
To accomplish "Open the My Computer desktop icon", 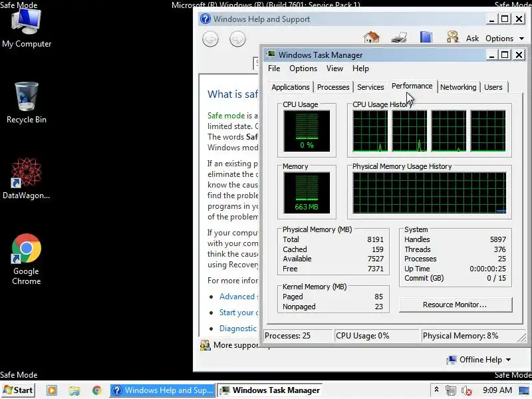I will 27,28.
